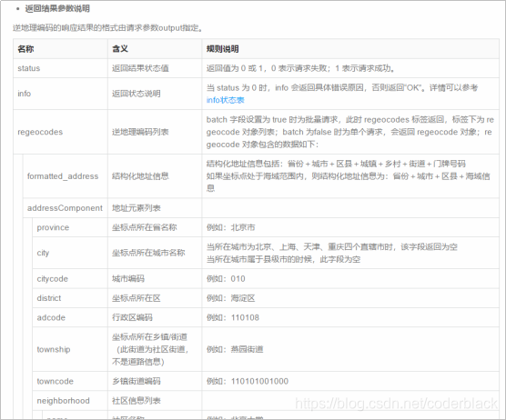The height and width of the screenshot is (420, 506).
Task: Open the info状态表 link
Action: (226, 100)
